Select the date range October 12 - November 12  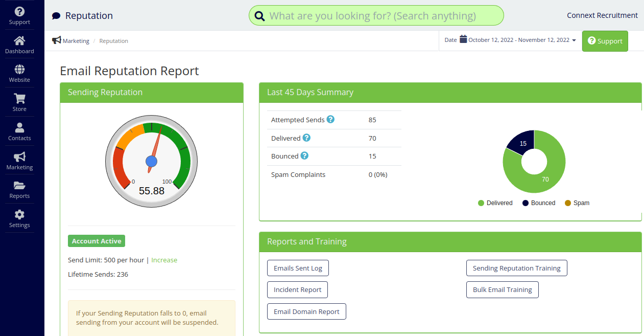(519, 40)
